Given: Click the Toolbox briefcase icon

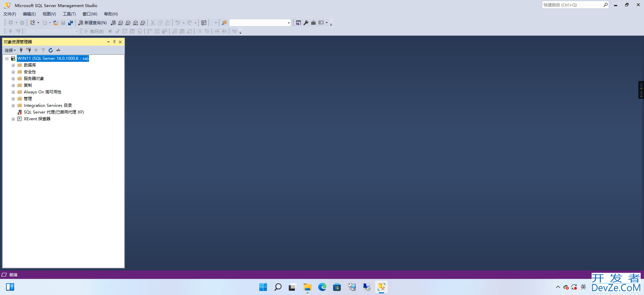Looking at the screenshot, I should (x=313, y=23).
